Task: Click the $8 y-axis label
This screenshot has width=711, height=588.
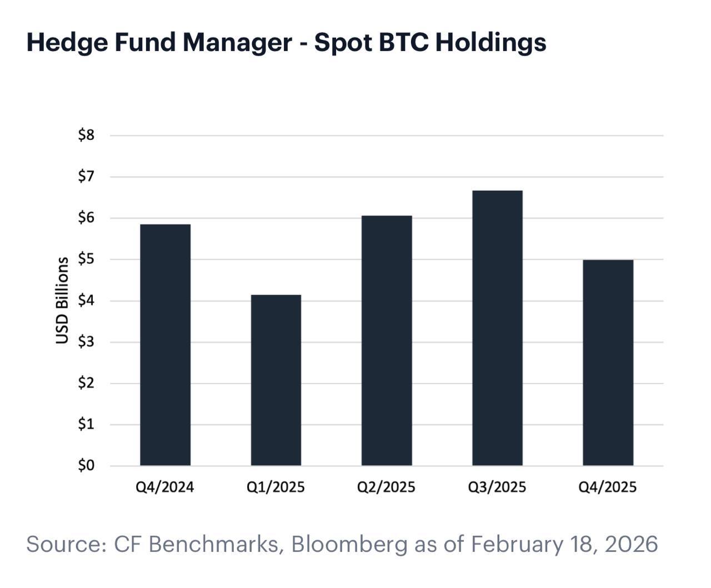Action: [x=86, y=135]
